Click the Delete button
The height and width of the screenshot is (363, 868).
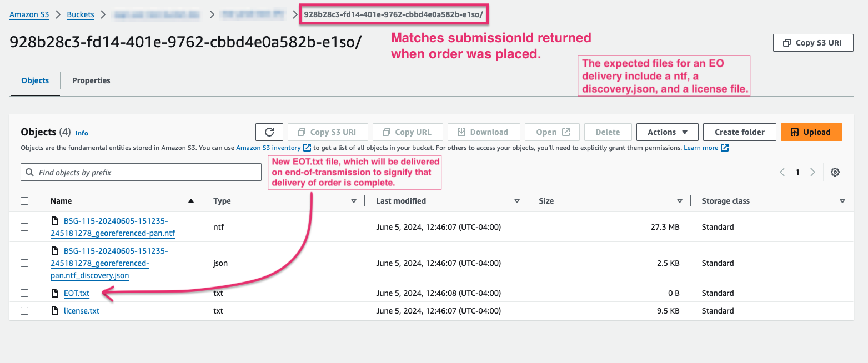(x=608, y=132)
